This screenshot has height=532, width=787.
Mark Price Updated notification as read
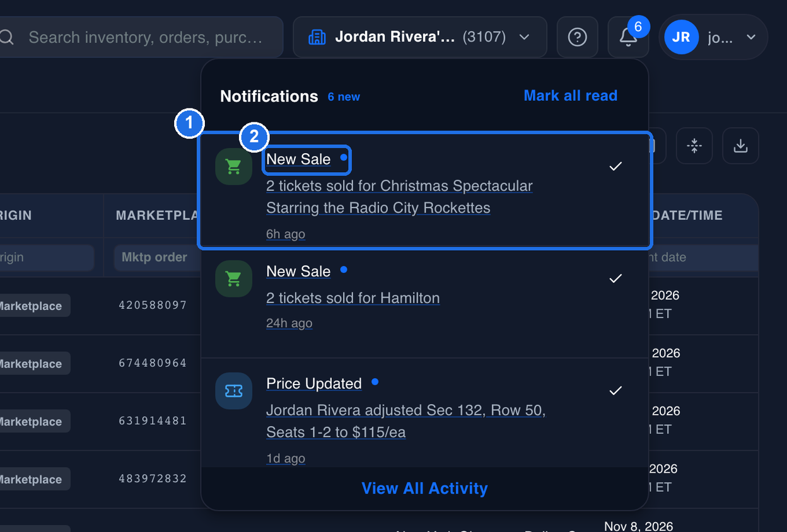click(615, 390)
